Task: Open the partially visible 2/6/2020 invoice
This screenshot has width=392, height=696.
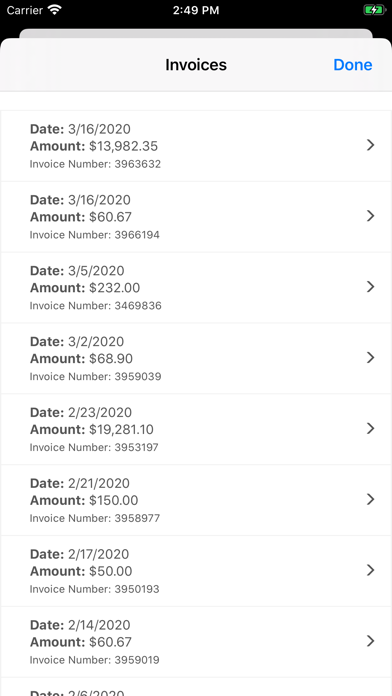Action: pyautogui.click(x=196, y=687)
